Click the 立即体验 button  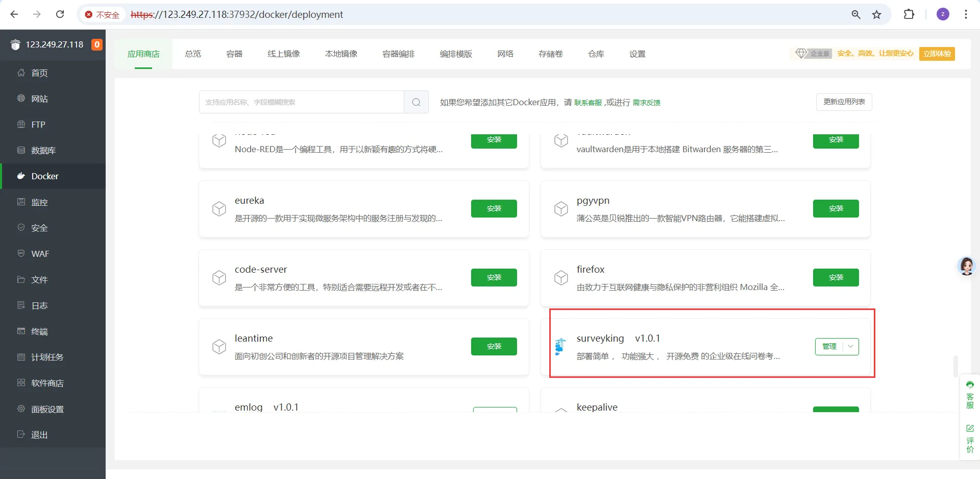click(937, 54)
